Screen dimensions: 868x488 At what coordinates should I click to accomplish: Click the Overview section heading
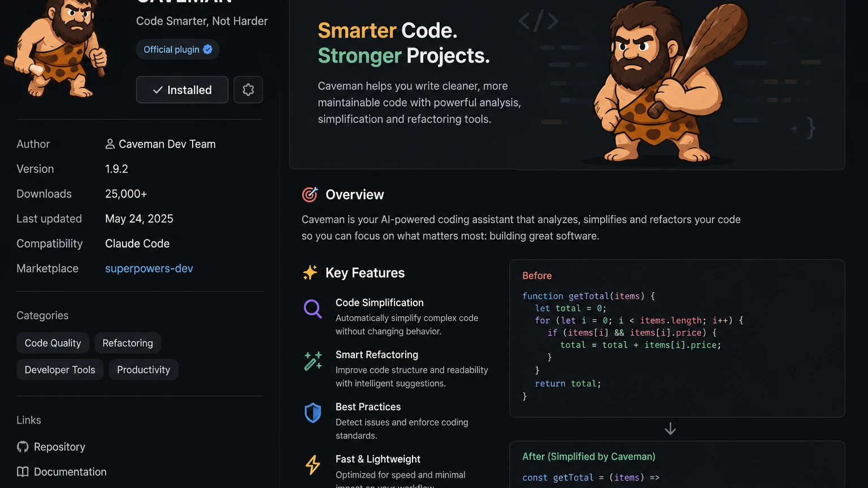pos(355,194)
